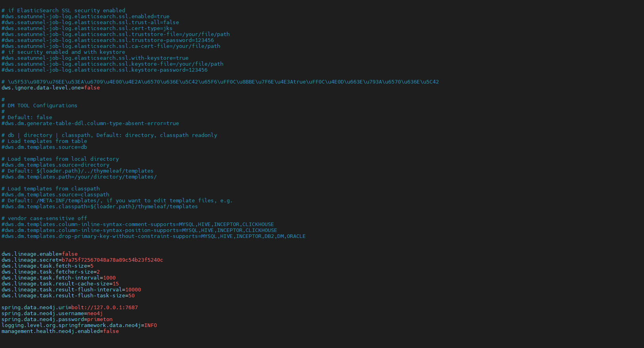Click the spring.data.neo4j.username value neo4j

[x=95, y=314]
